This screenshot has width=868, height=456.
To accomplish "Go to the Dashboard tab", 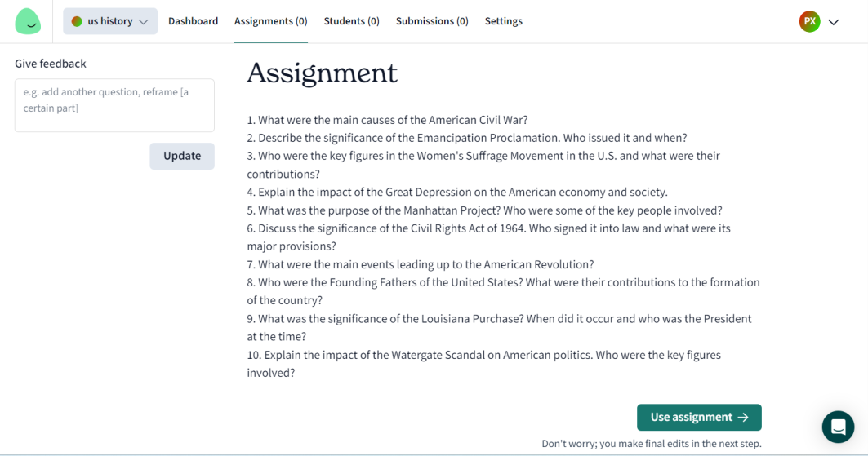I will point(194,21).
